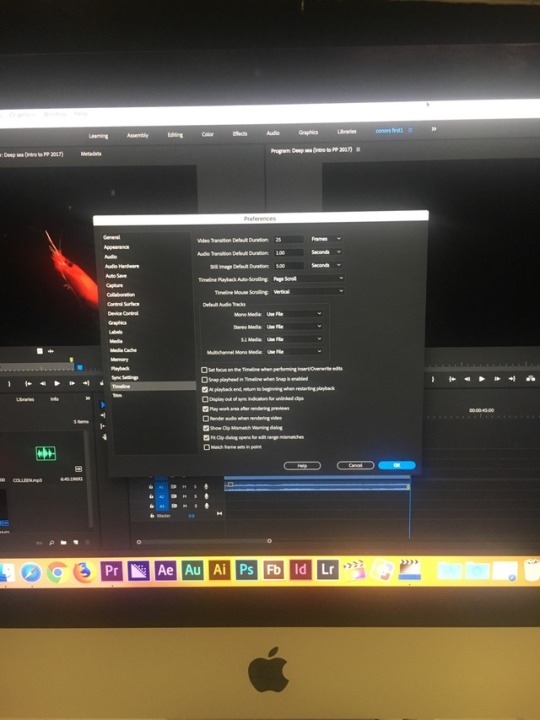Click the microphone voice-over icon on track A2

pos(206,496)
